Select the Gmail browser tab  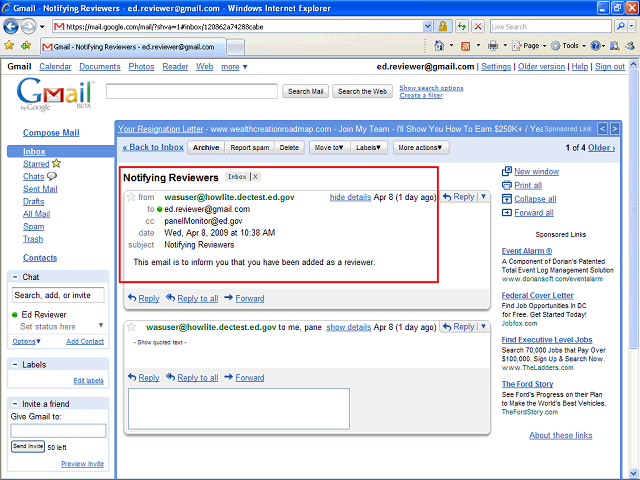tap(133, 47)
